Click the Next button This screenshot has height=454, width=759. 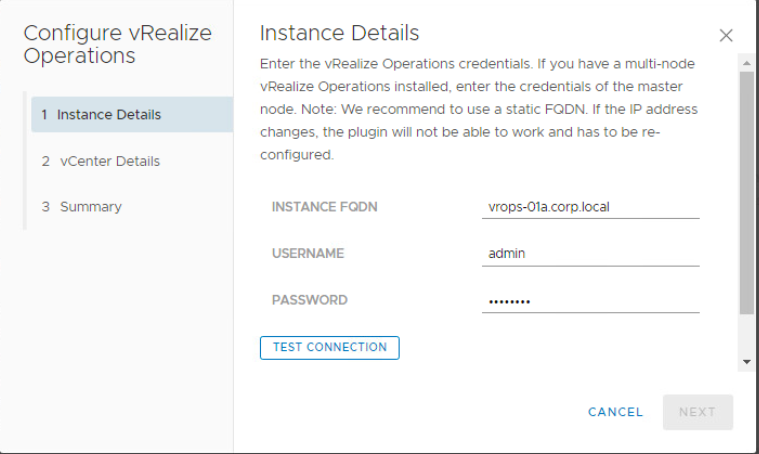[697, 412]
